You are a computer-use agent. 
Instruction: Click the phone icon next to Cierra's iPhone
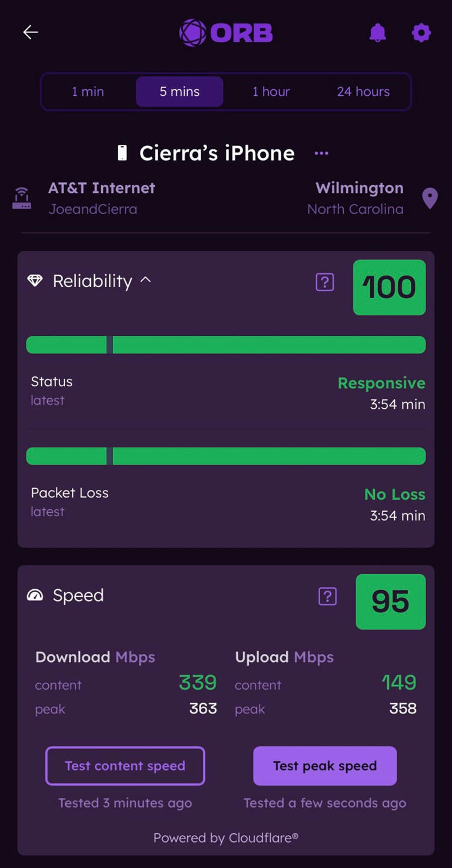pyautogui.click(x=121, y=152)
